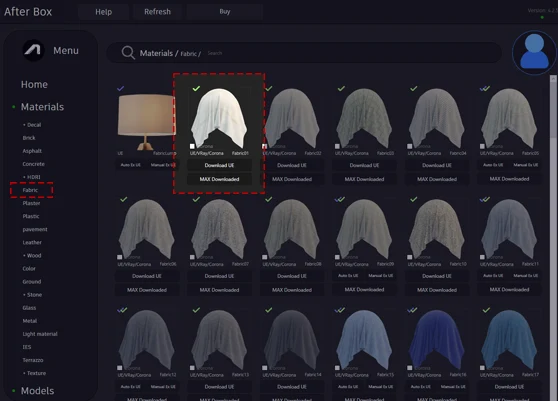Open the blue user profile avatar

[534, 52]
